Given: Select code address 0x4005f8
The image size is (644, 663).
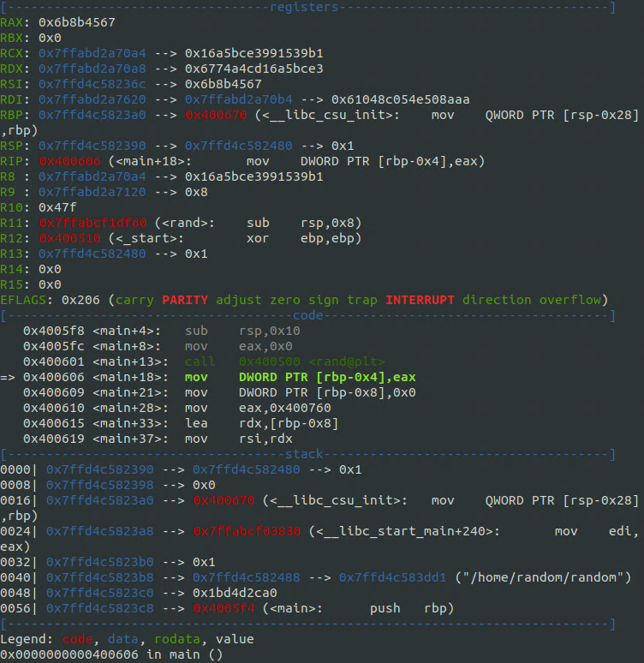Looking at the screenshot, I should point(54,331).
